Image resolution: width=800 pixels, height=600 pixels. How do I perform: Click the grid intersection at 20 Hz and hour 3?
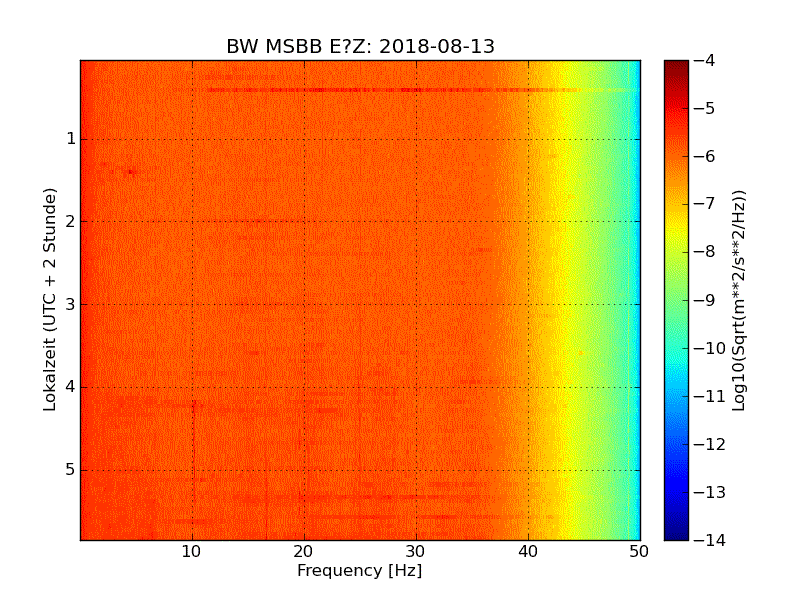(x=304, y=304)
